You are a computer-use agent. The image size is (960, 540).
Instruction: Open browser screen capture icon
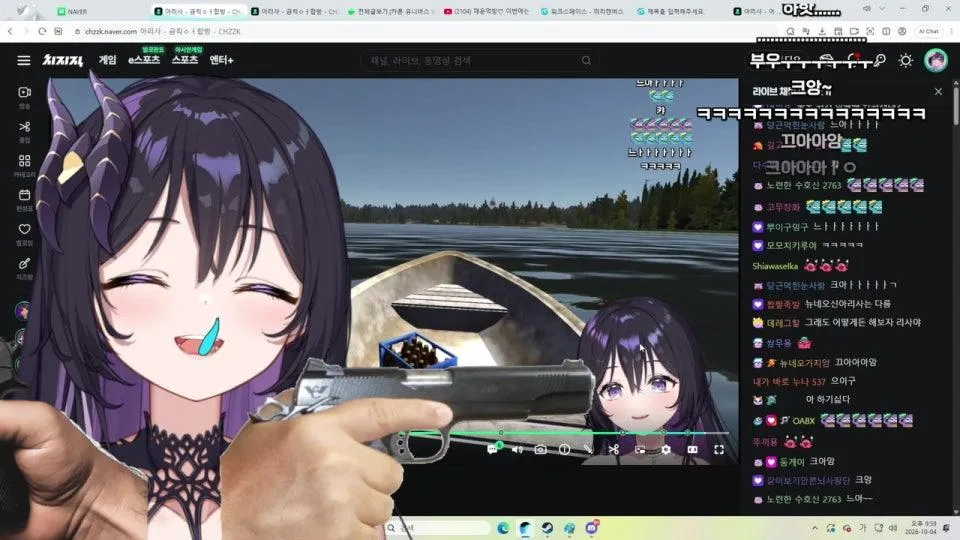coord(870,31)
